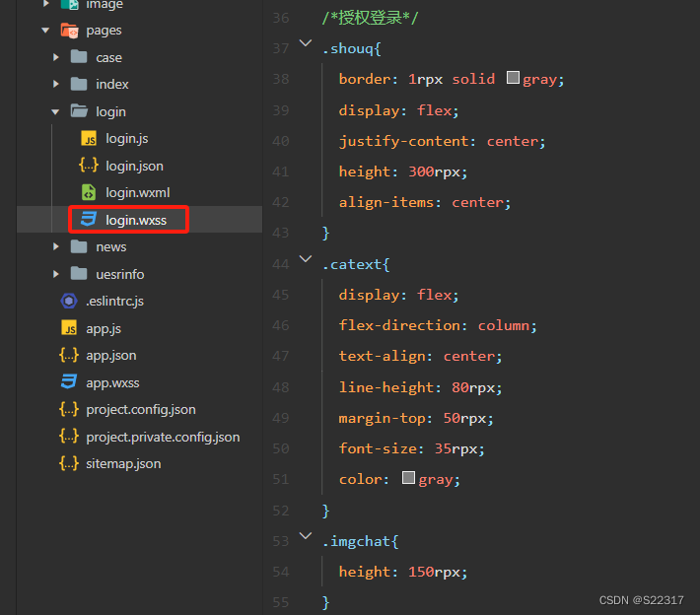
Task: Open login.js file
Action: [127, 139]
